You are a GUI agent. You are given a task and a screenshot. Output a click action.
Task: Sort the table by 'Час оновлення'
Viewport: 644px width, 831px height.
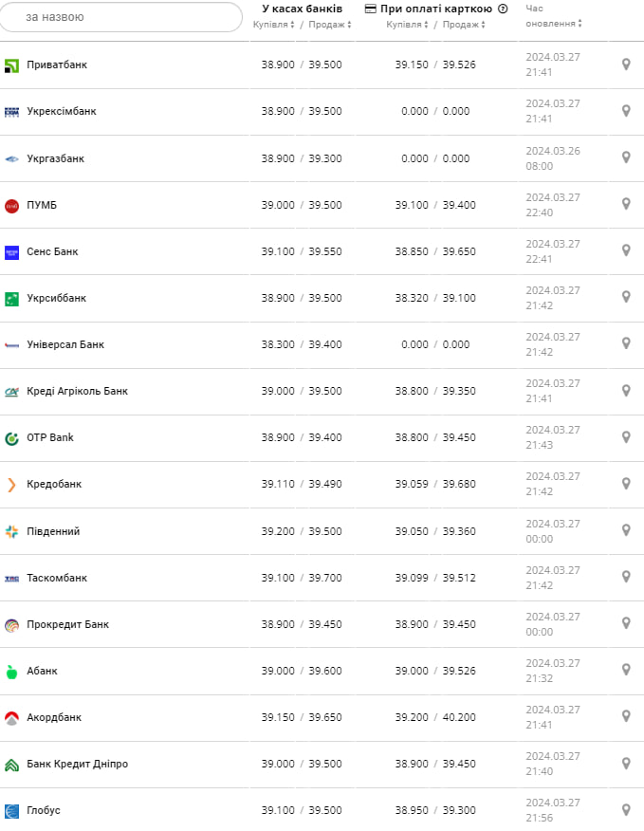coord(553,23)
